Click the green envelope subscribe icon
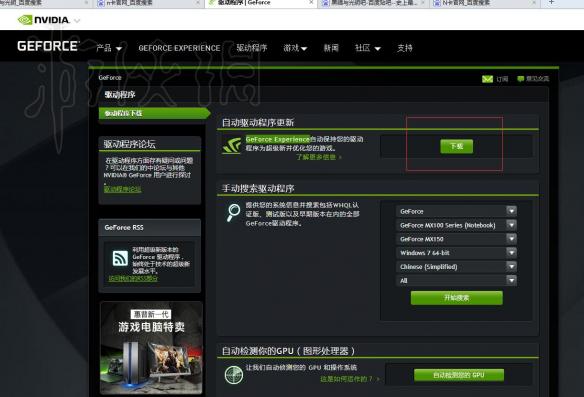 pyautogui.click(x=487, y=79)
